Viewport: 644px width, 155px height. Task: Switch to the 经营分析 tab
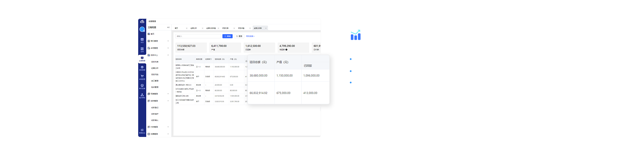tap(194, 28)
